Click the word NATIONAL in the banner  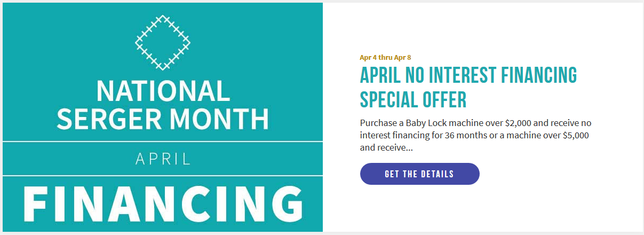coord(163,91)
